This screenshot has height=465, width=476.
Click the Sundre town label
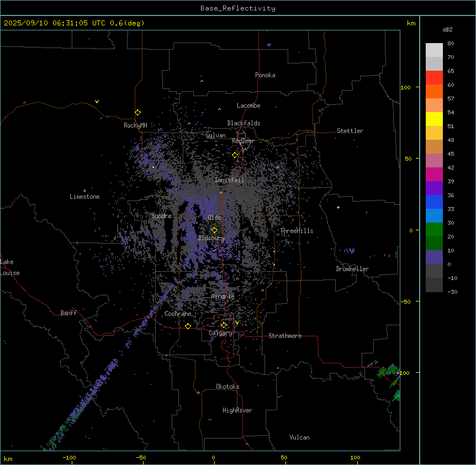pos(161,216)
